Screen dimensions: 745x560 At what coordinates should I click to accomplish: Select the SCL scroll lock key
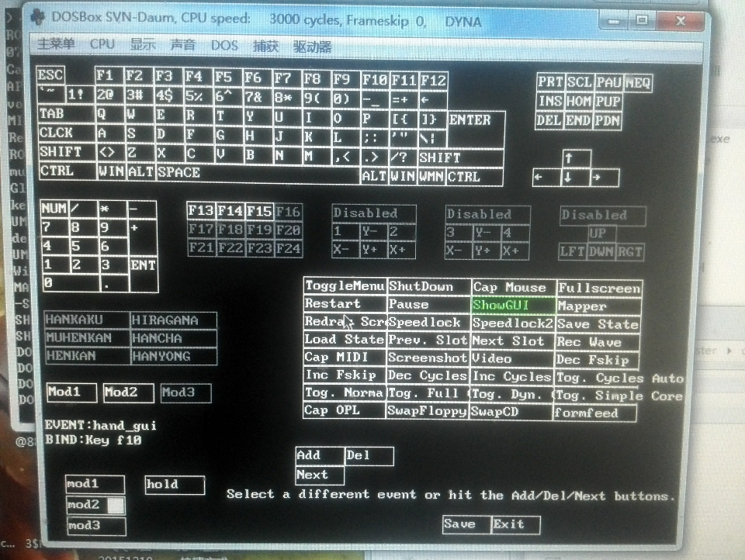[x=580, y=83]
